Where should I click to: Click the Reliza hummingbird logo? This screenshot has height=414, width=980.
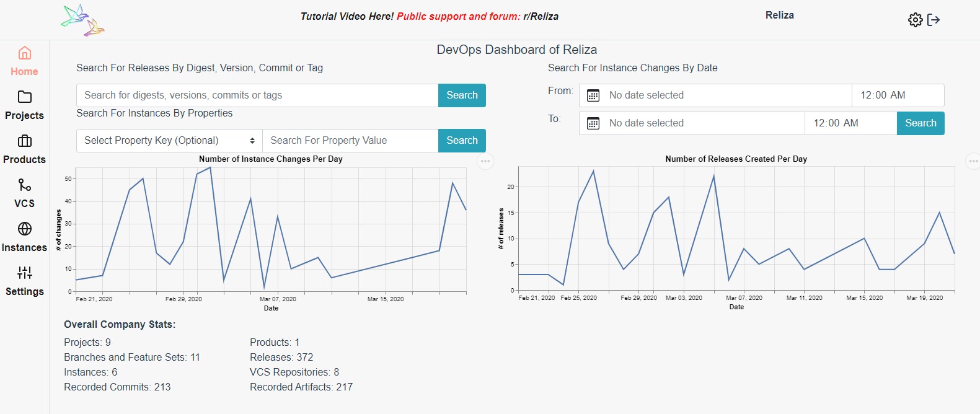(x=83, y=20)
